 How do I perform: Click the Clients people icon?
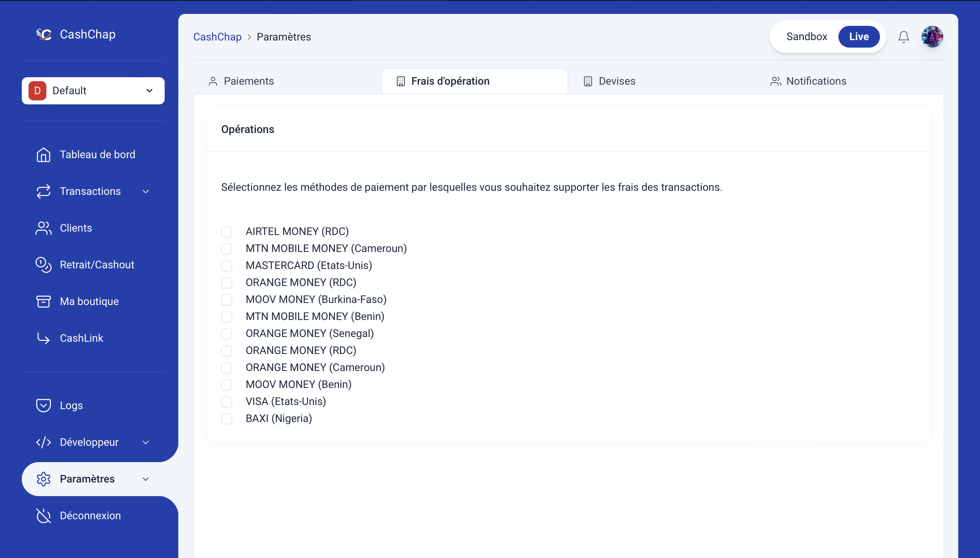point(43,228)
